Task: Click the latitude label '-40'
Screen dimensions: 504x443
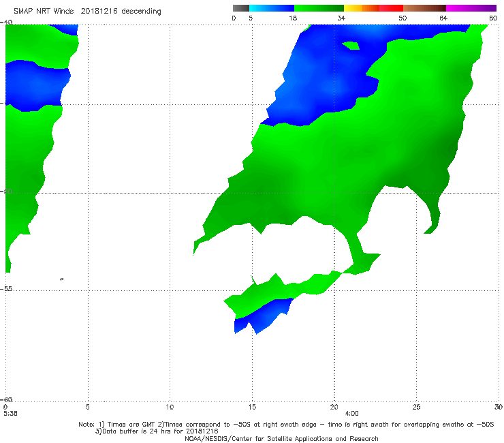Action: pos(6,22)
